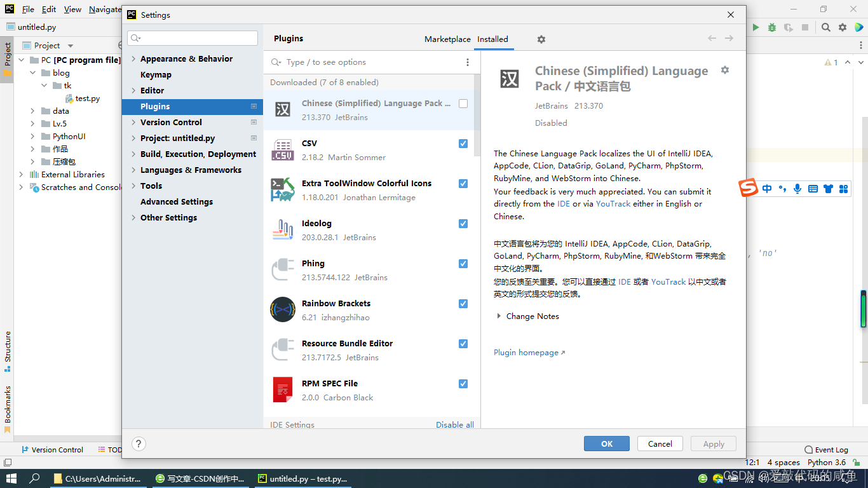The width and height of the screenshot is (868, 488).
Task: Click the Search Everywhere magnifier icon
Action: coord(825,27)
